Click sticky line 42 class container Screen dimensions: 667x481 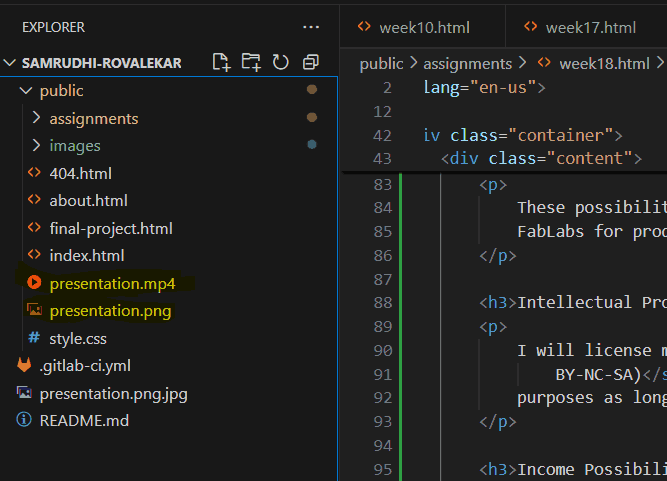pyautogui.click(x=523, y=135)
